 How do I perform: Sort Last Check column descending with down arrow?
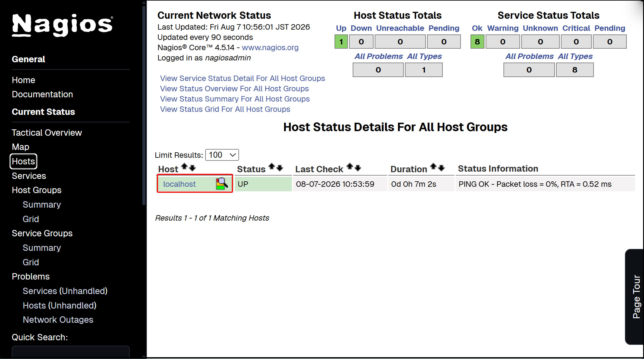click(x=358, y=168)
